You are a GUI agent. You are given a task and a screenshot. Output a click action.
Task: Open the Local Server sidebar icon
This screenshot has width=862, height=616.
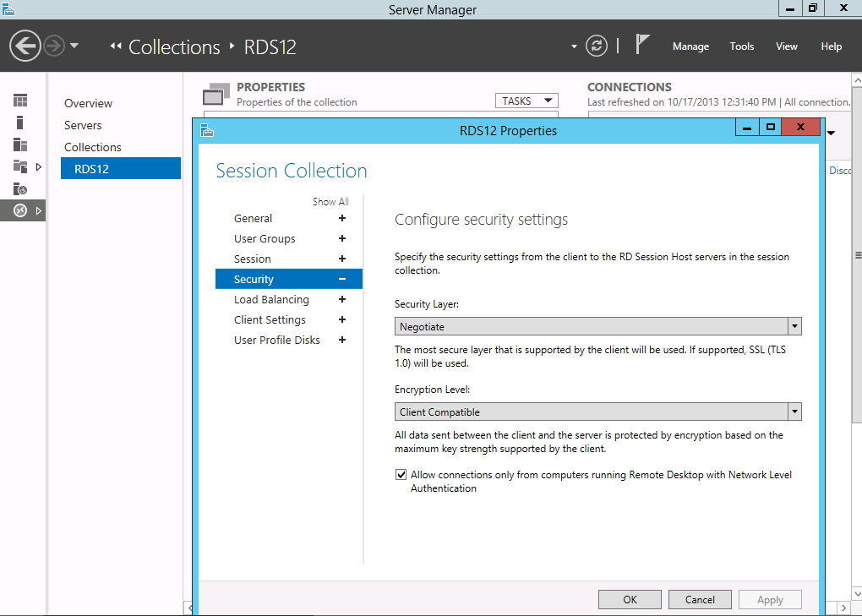coord(19,123)
